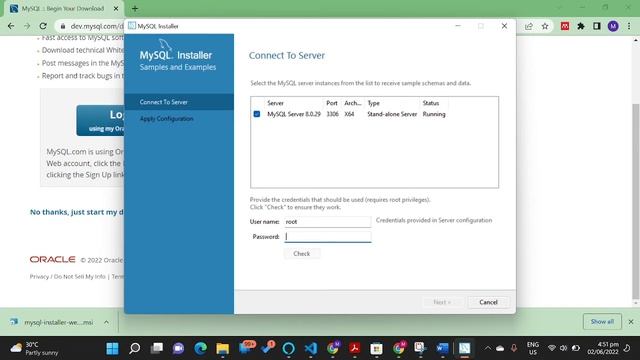Open the MySQL Installer taskbar icon
640x360 pixels.
[464, 348]
